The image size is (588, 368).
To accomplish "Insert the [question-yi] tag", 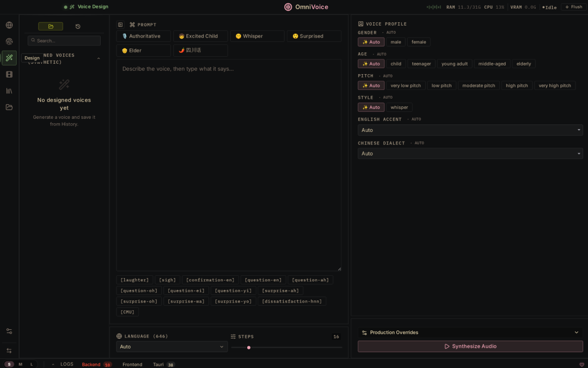I will pyautogui.click(x=233, y=291).
